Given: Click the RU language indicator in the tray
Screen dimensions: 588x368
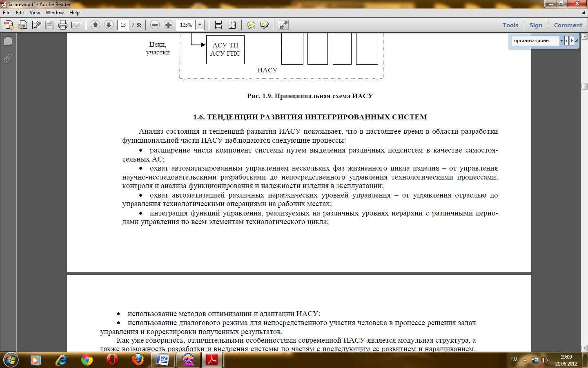Looking at the screenshot, I should [x=514, y=359].
